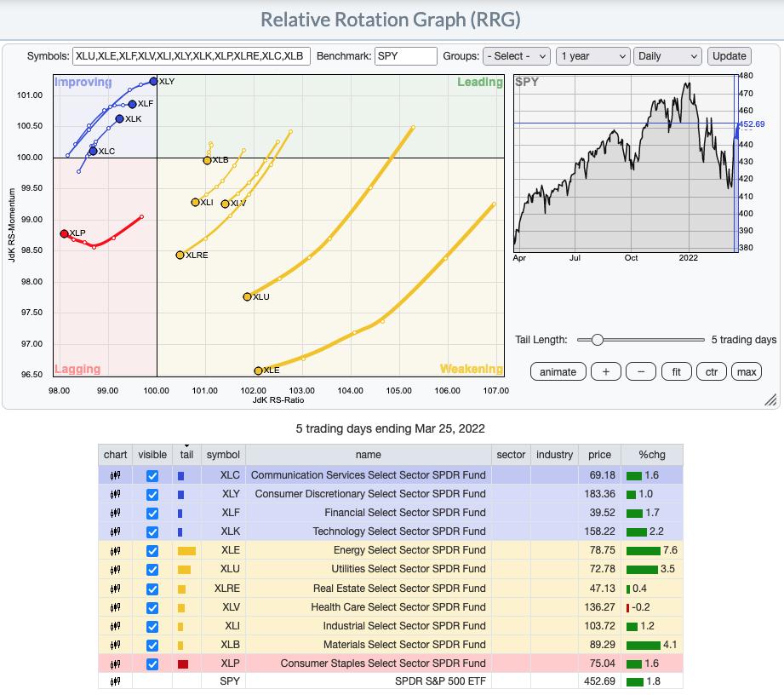Click the XLU dot on the RRG
The height and width of the screenshot is (695, 784).
click(x=247, y=296)
